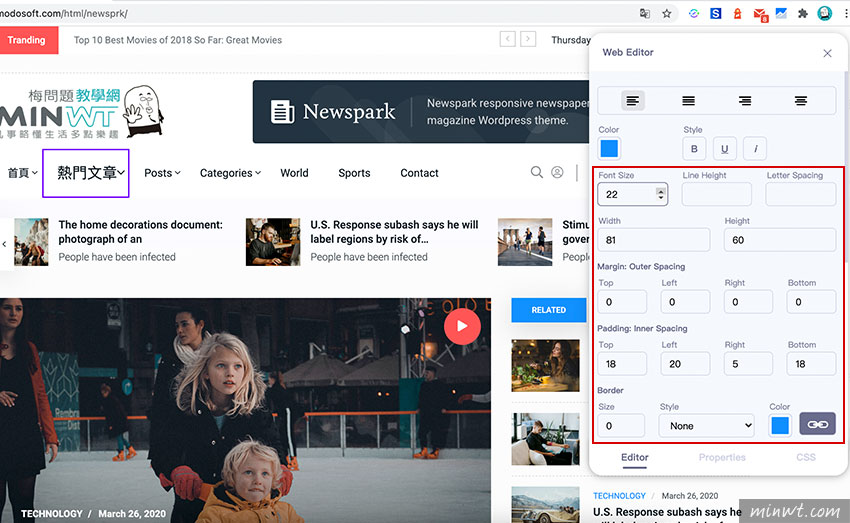Toggle Underline style button
The width and height of the screenshot is (850, 523).
[x=724, y=149]
